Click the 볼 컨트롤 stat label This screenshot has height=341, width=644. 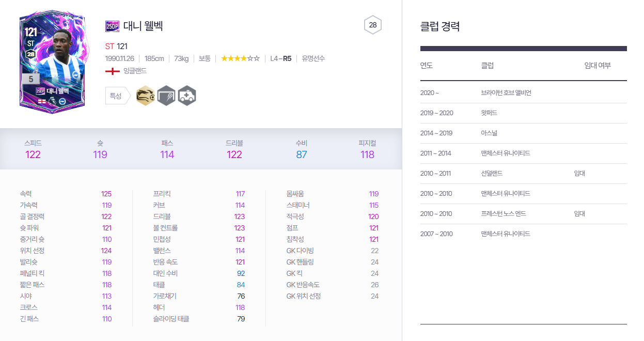165,228
